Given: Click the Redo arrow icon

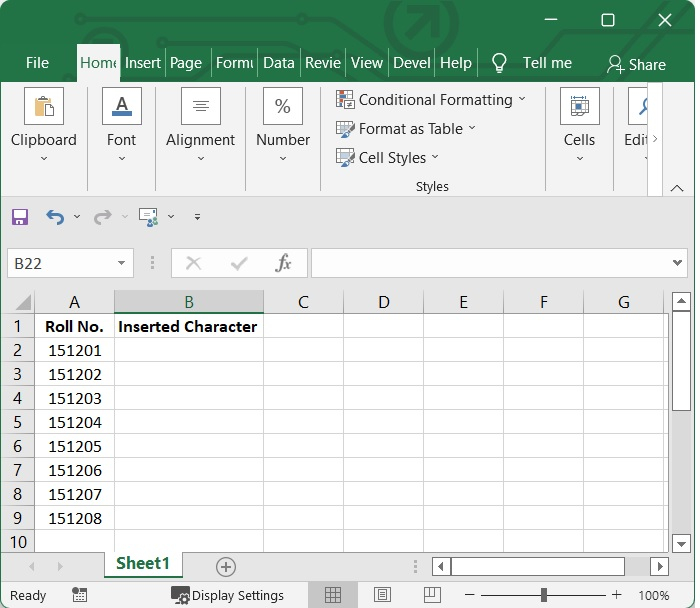Looking at the screenshot, I should [x=103, y=217].
